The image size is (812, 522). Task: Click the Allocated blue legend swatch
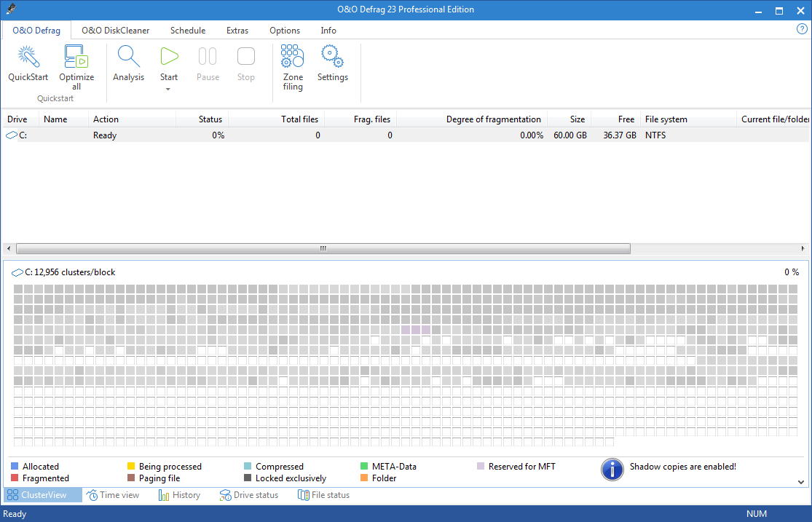[15, 466]
